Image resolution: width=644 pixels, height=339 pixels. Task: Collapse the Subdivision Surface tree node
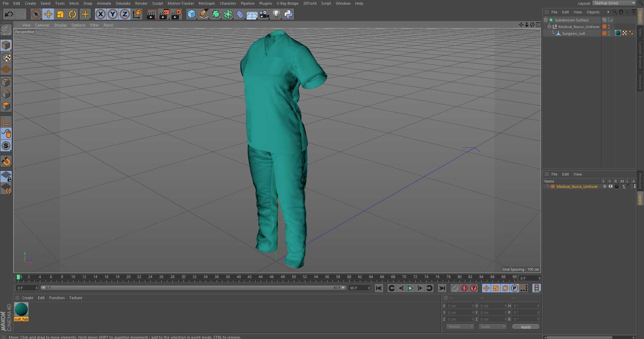[546, 20]
